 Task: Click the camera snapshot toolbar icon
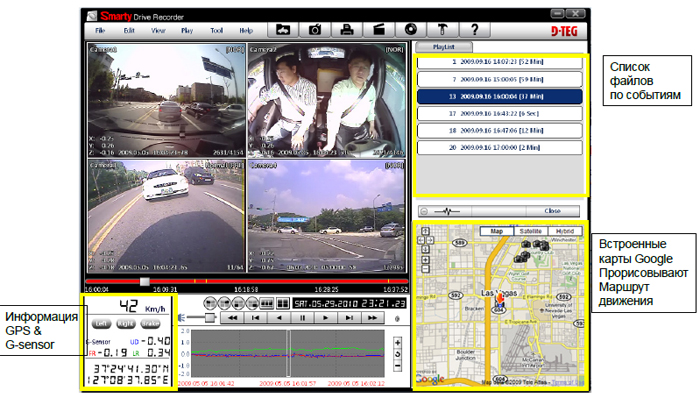pos(315,30)
